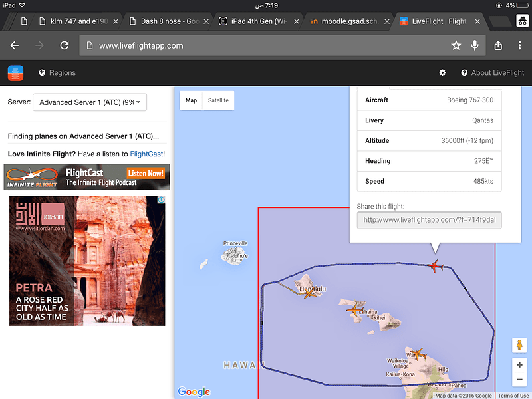Click the red selected plane on map

click(x=435, y=266)
